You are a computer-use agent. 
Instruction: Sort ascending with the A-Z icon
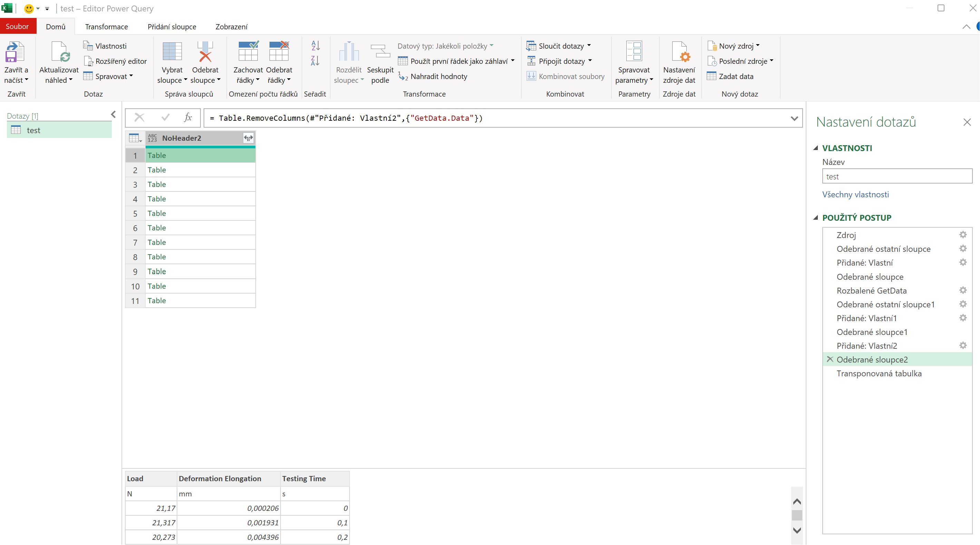tap(315, 46)
